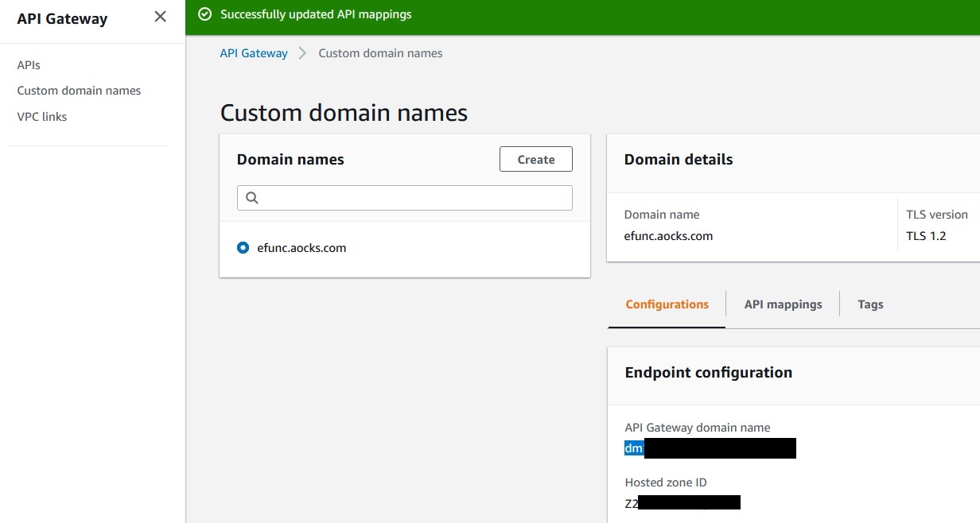Viewport: 980px width, 523px height.
Task: Open APIs in the sidebar
Action: (x=29, y=65)
